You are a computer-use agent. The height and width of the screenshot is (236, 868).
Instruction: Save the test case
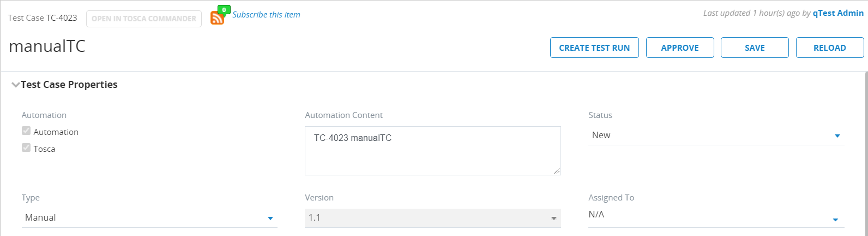click(755, 48)
